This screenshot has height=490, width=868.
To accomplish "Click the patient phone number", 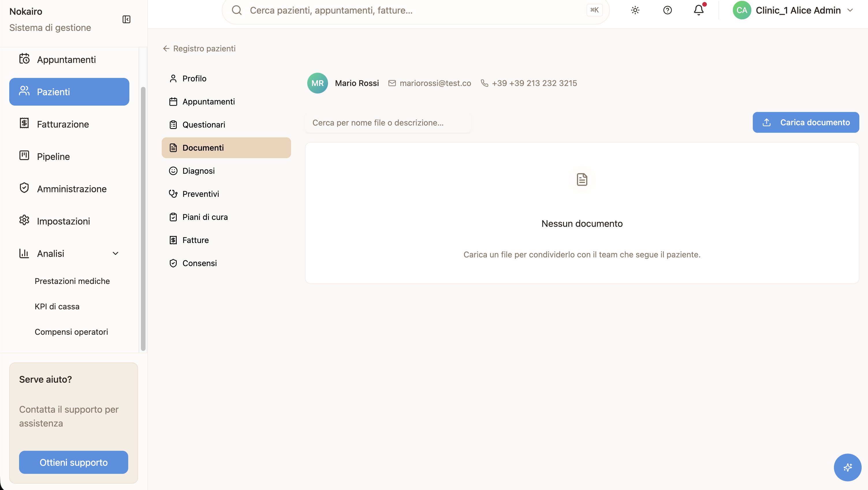I will pos(534,83).
